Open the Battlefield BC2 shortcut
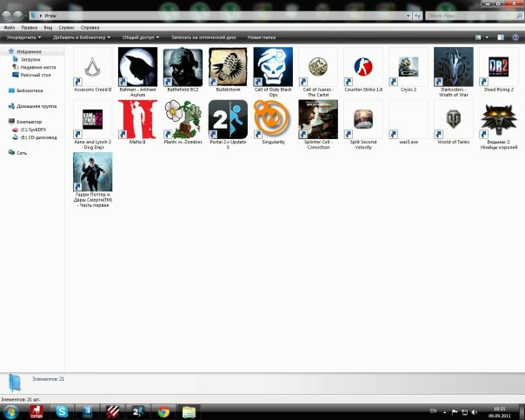Screen dimensions: 525x420 [183, 67]
